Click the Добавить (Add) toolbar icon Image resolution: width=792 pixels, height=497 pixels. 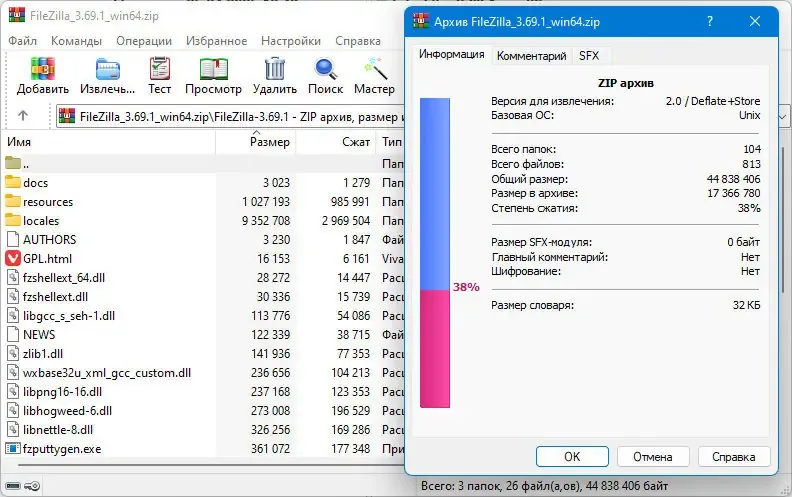(42, 69)
